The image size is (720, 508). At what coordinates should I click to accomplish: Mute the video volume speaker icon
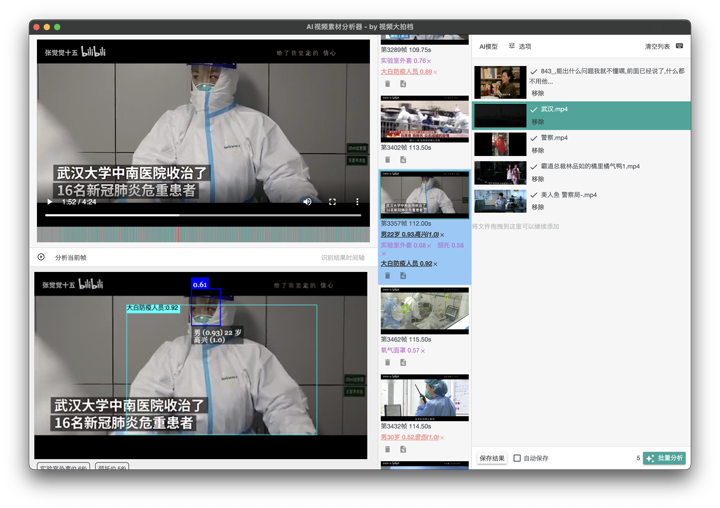point(307,202)
